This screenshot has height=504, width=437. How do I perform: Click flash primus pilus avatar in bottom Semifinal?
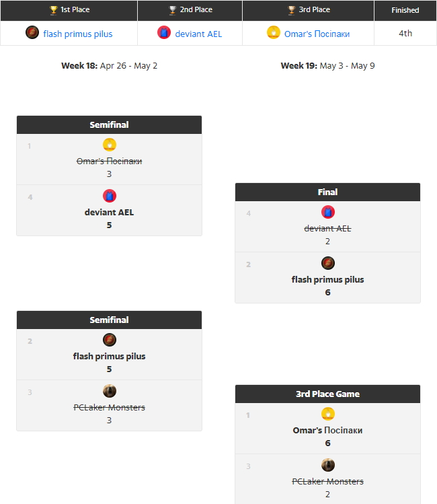[110, 340]
